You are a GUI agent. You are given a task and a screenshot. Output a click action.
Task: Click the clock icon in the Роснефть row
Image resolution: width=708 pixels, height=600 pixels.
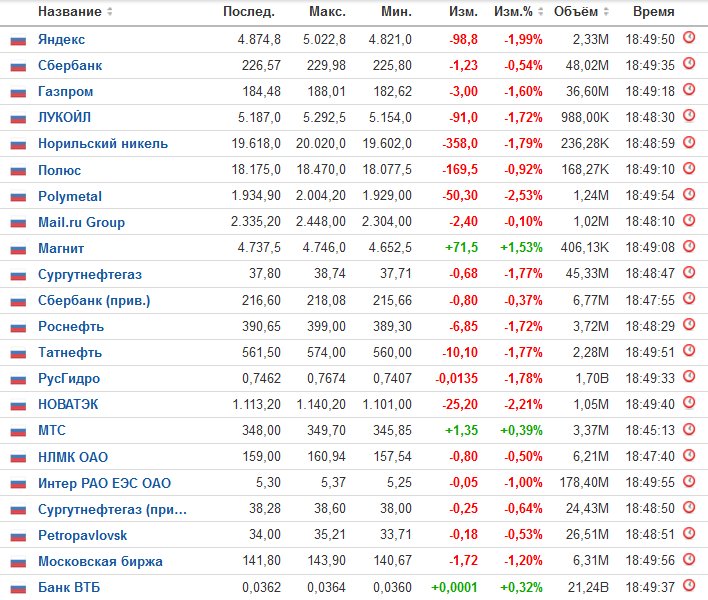click(x=689, y=324)
